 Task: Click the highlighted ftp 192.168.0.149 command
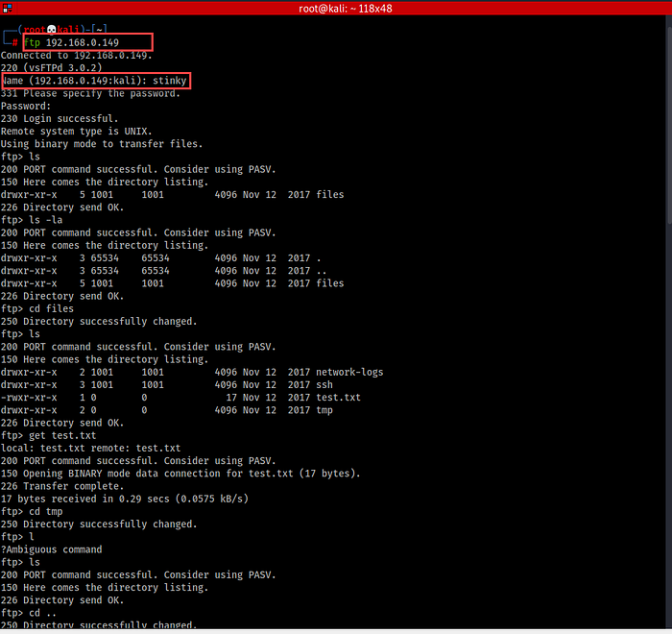point(85,43)
